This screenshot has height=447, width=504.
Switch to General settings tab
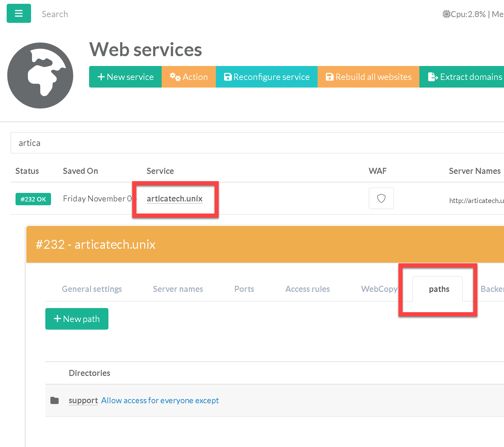[x=92, y=289]
